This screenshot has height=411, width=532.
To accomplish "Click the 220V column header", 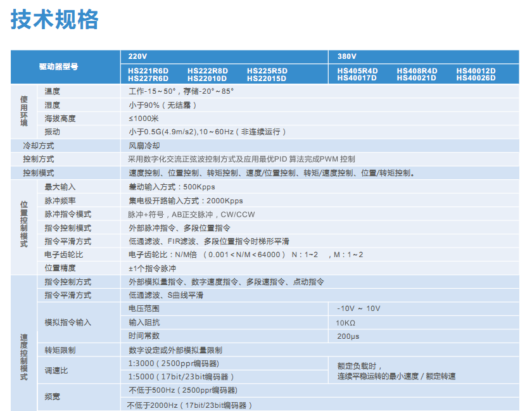I will (136, 56).
